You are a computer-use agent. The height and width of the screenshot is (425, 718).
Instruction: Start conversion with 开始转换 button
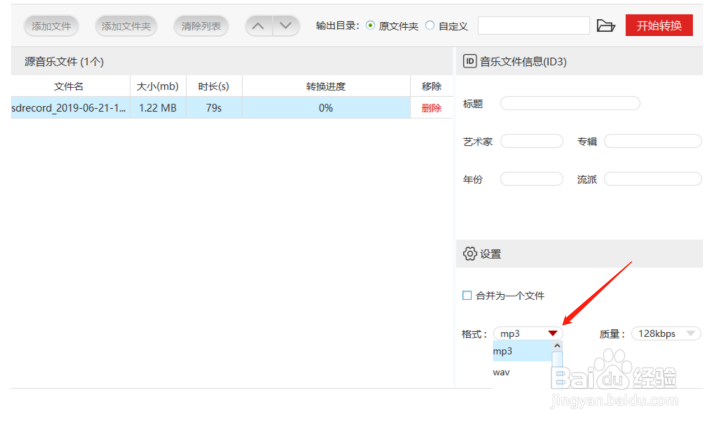(659, 25)
